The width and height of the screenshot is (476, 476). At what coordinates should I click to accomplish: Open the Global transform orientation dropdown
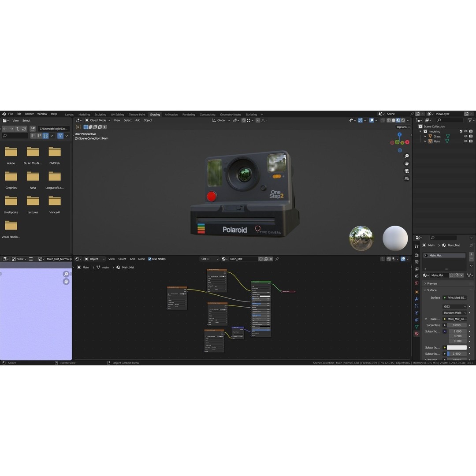pyautogui.click(x=221, y=120)
